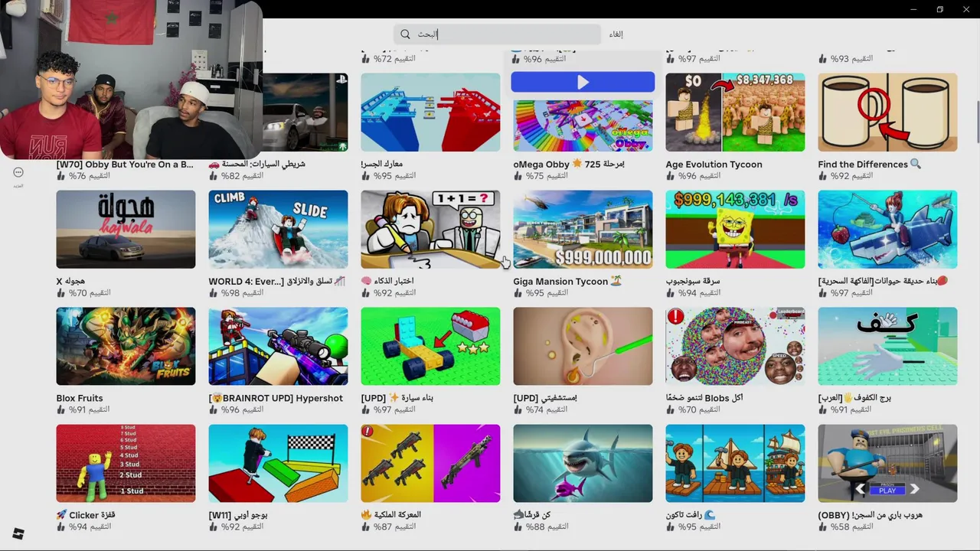Click the thumbs-up icon under Age Evolution Tycoon

click(671, 176)
